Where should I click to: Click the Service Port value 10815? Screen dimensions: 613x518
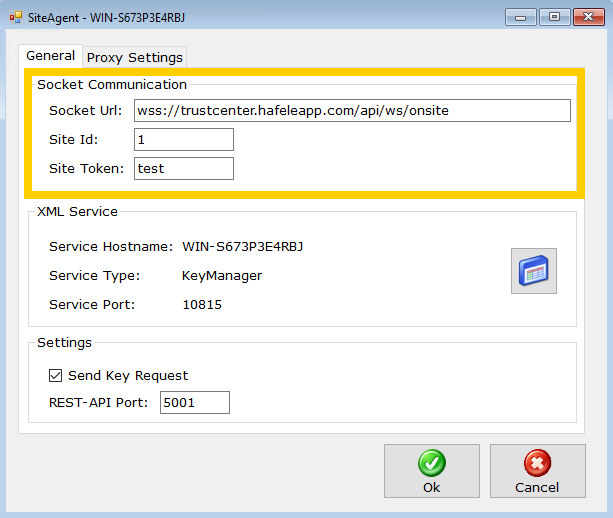[202, 304]
